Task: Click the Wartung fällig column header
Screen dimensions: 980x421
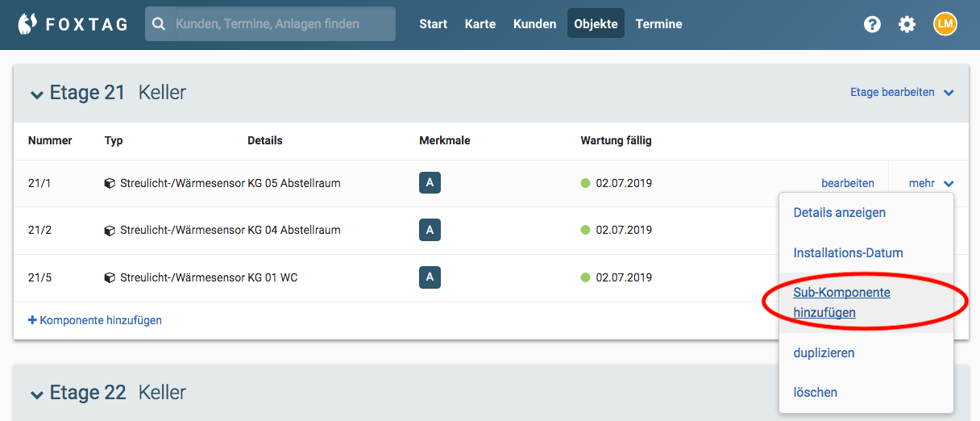Action: click(616, 140)
